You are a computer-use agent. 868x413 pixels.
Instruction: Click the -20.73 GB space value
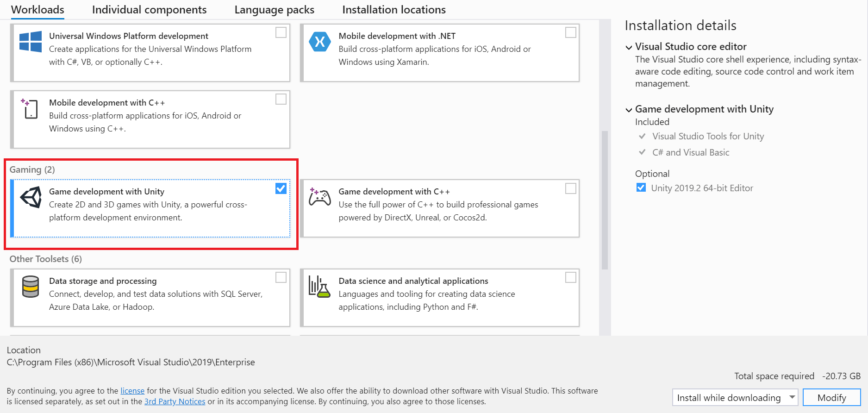[841, 376]
